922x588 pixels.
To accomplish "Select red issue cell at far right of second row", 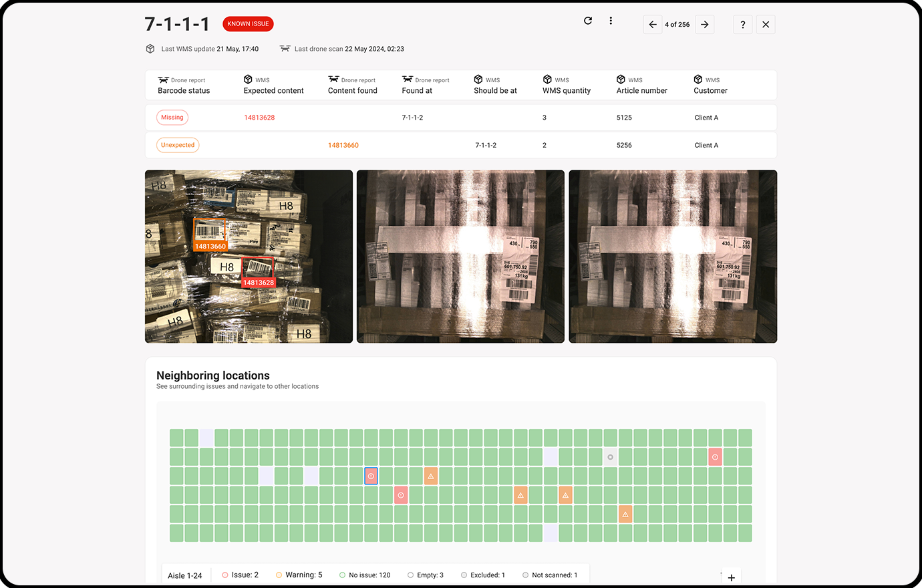I will (715, 457).
